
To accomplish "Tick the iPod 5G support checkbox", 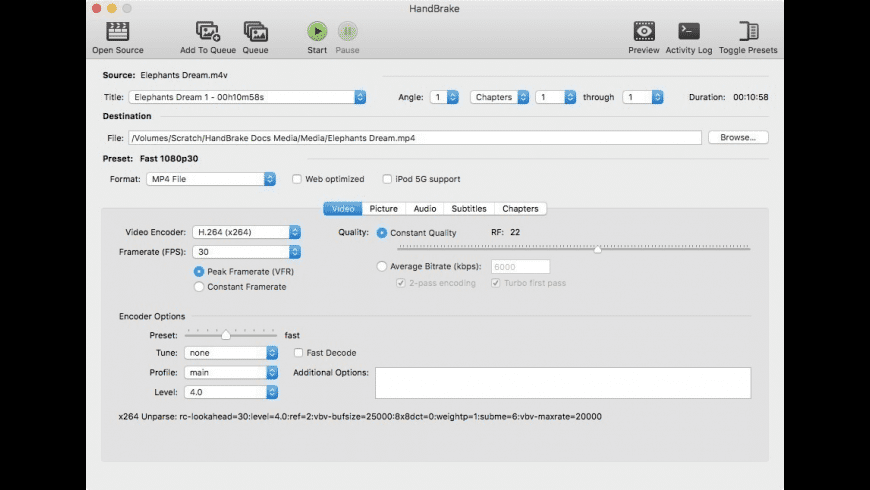I will [x=387, y=179].
